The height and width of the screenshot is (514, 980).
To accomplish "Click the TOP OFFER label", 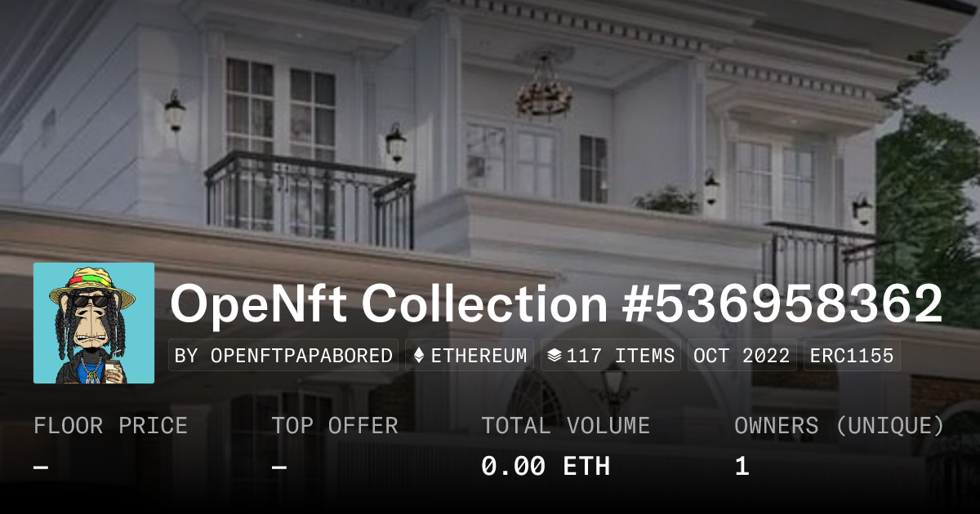I will pyautogui.click(x=335, y=426).
